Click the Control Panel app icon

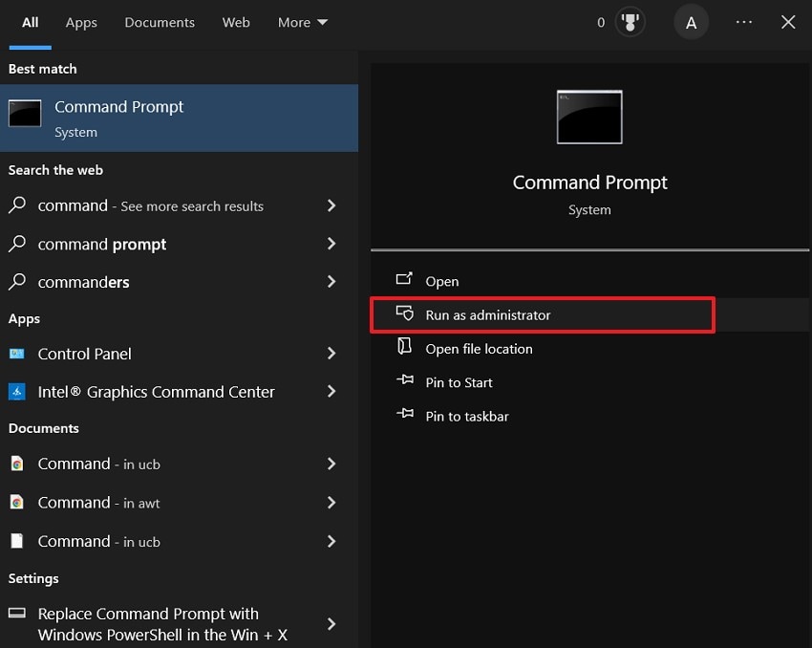click(x=16, y=354)
